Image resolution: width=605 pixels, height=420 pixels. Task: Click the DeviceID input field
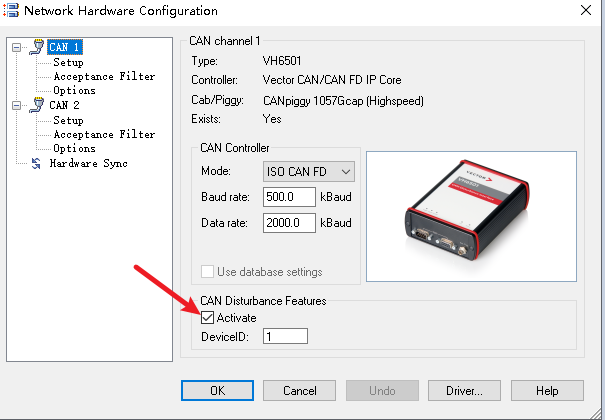[x=285, y=336]
